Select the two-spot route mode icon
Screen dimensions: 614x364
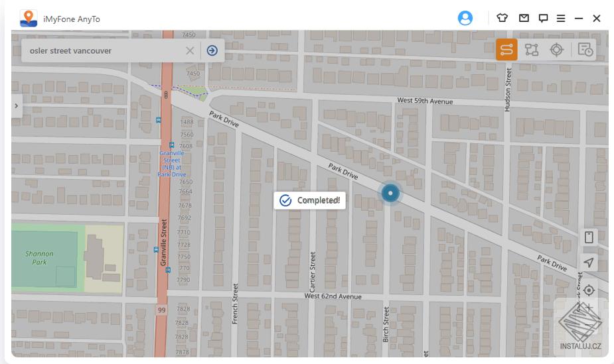click(x=506, y=50)
